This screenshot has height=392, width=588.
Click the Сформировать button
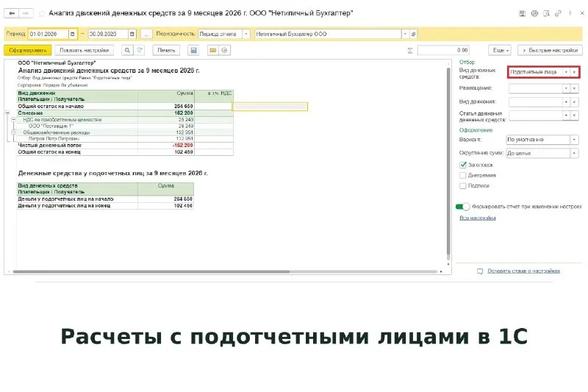(x=28, y=50)
